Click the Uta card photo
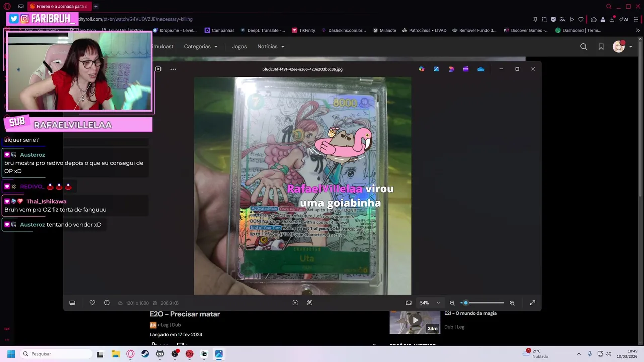The width and height of the screenshot is (644, 362). (x=302, y=186)
